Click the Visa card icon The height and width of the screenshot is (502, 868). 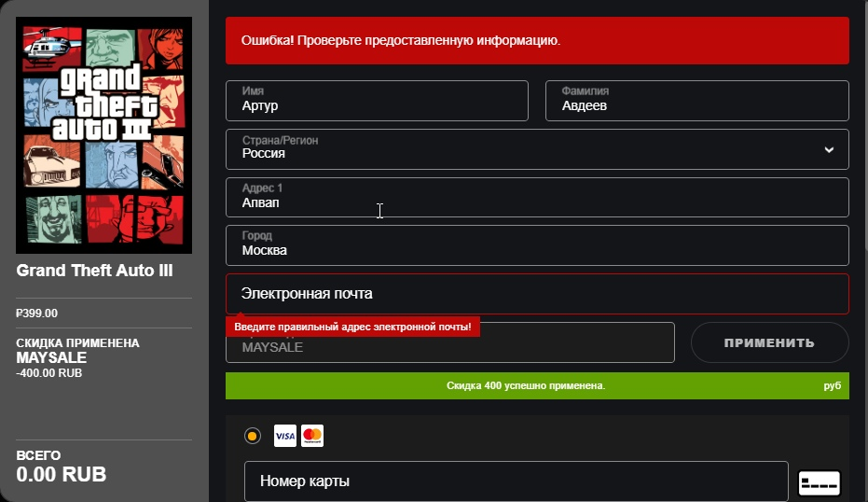(285, 436)
